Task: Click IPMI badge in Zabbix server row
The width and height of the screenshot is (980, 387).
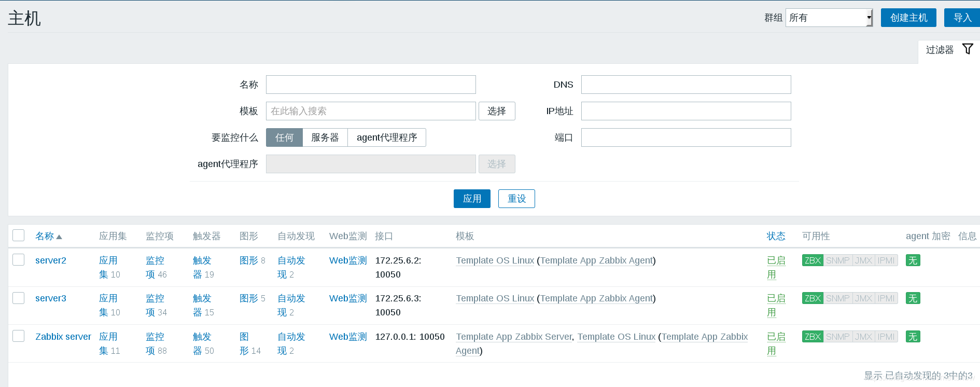Action: (887, 337)
